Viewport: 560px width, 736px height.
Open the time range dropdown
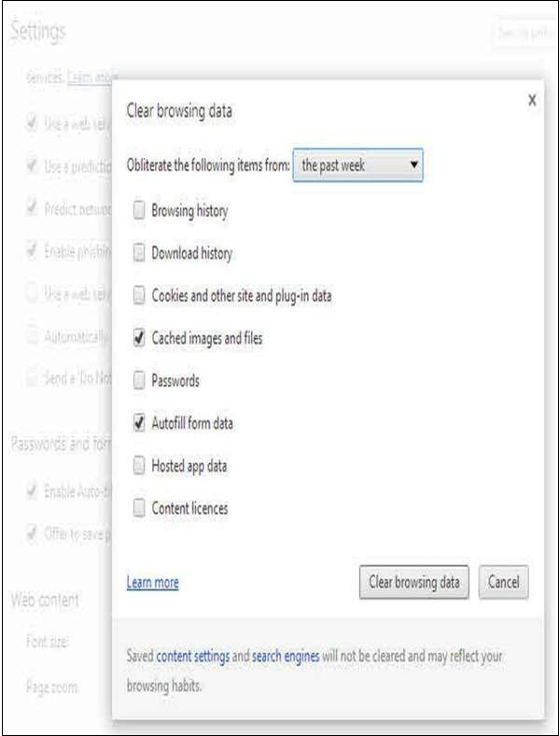coord(358,167)
